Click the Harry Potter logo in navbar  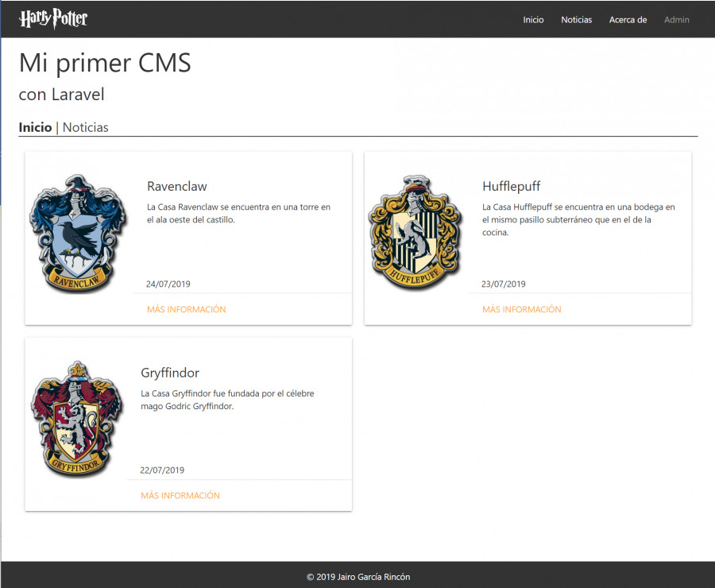point(53,19)
